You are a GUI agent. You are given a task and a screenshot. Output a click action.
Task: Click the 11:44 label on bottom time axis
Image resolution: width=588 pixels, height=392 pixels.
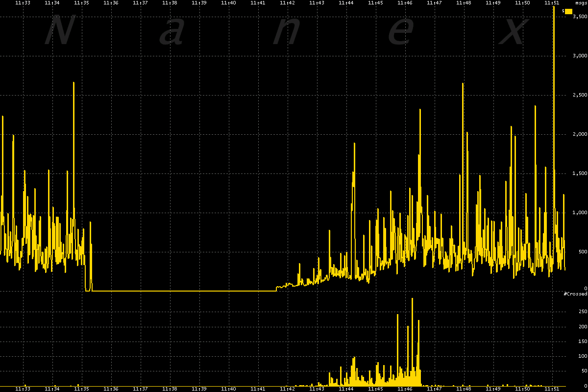point(346,389)
